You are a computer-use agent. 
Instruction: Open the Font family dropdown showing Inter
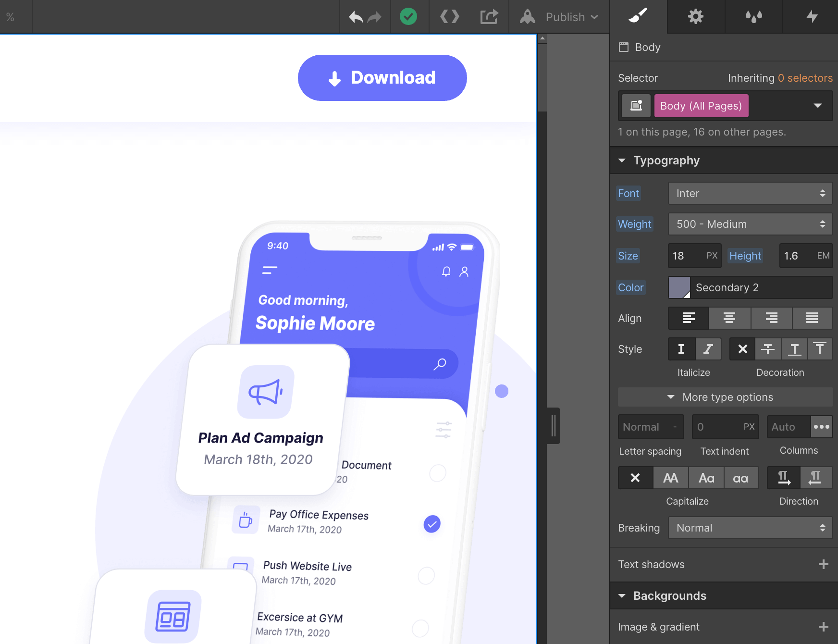pyautogui.click(x=750, y=193)
